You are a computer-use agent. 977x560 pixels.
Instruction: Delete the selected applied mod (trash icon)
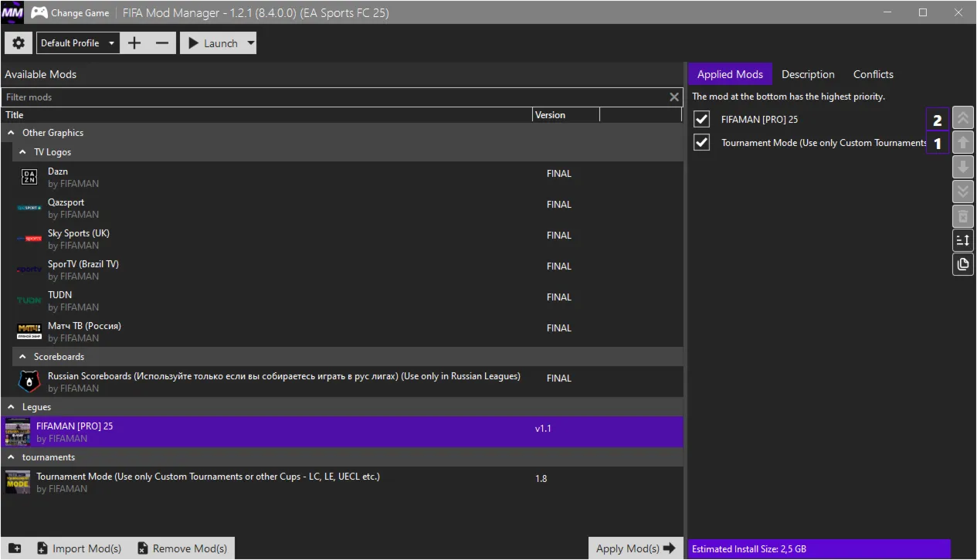963,216
